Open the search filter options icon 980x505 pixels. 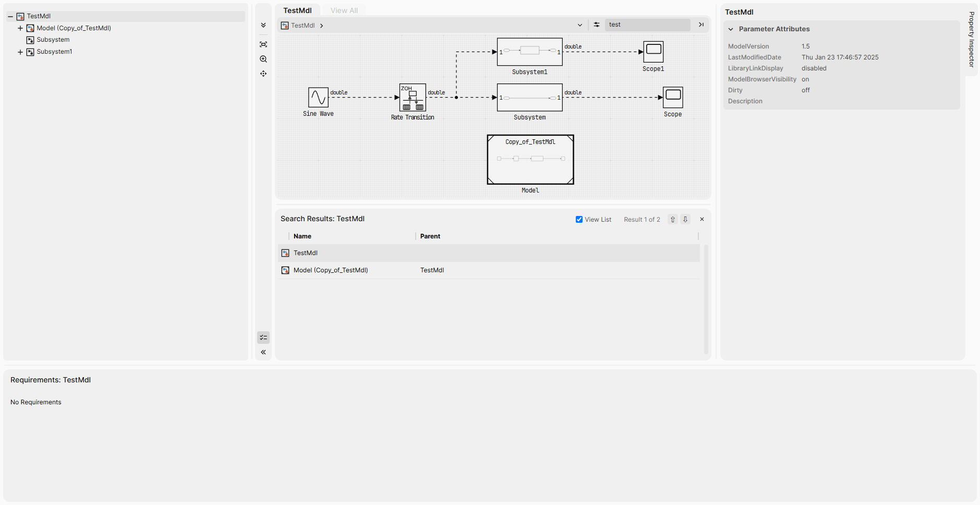[x=597, y=25]
